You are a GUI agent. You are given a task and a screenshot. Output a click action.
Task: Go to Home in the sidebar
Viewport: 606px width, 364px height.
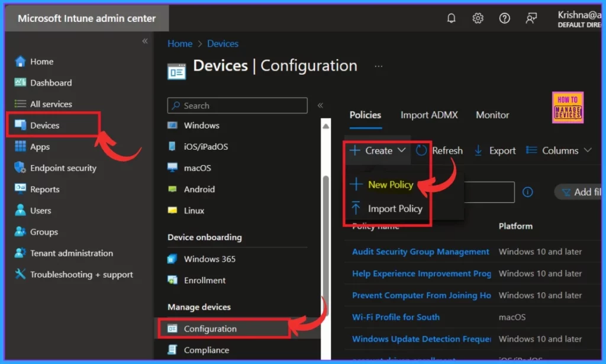[42, 62]
